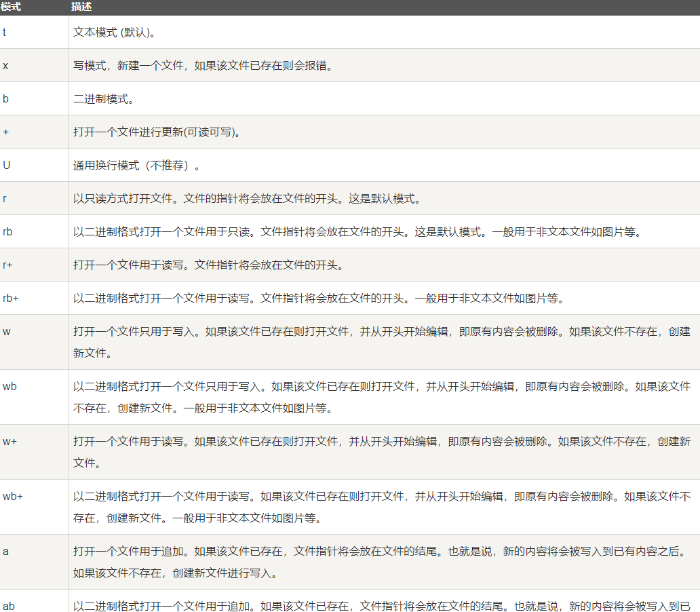Click description '打开一个文件进行更新(可读可写)。'
700x612 pixels.
(x=157, y=132)
